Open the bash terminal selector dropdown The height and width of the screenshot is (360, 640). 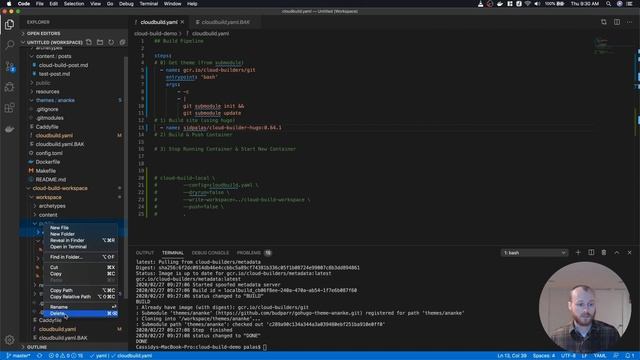click(x=534, y=253)
